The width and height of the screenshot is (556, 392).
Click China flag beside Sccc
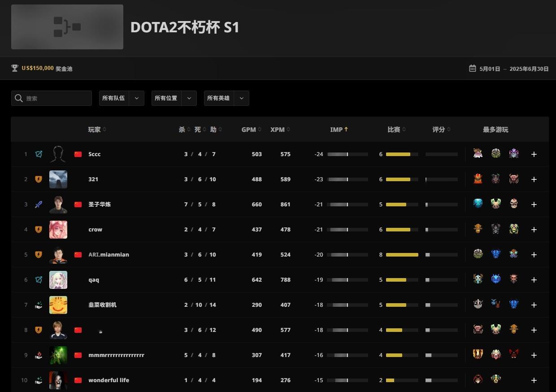(78, 154)
